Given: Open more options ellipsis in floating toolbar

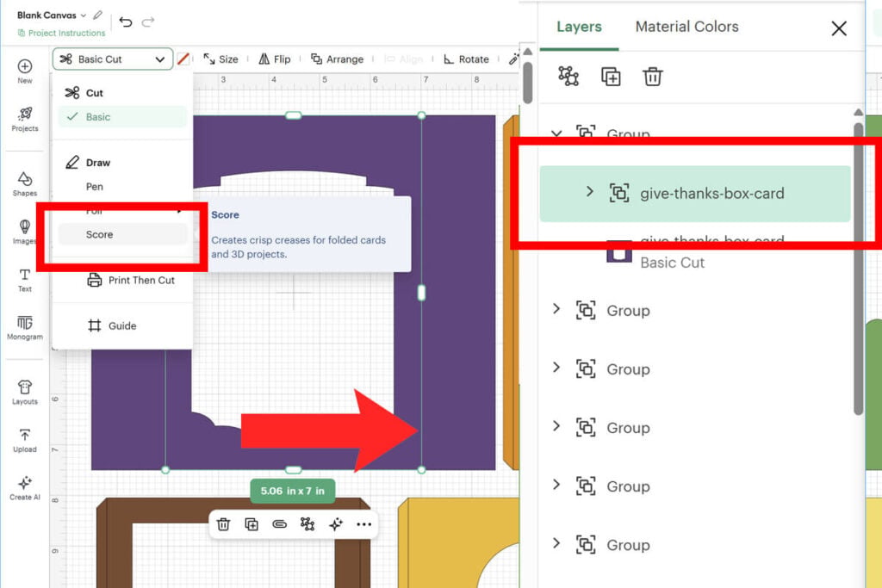Looking at the screenshot, I should [x=364, y=524].
